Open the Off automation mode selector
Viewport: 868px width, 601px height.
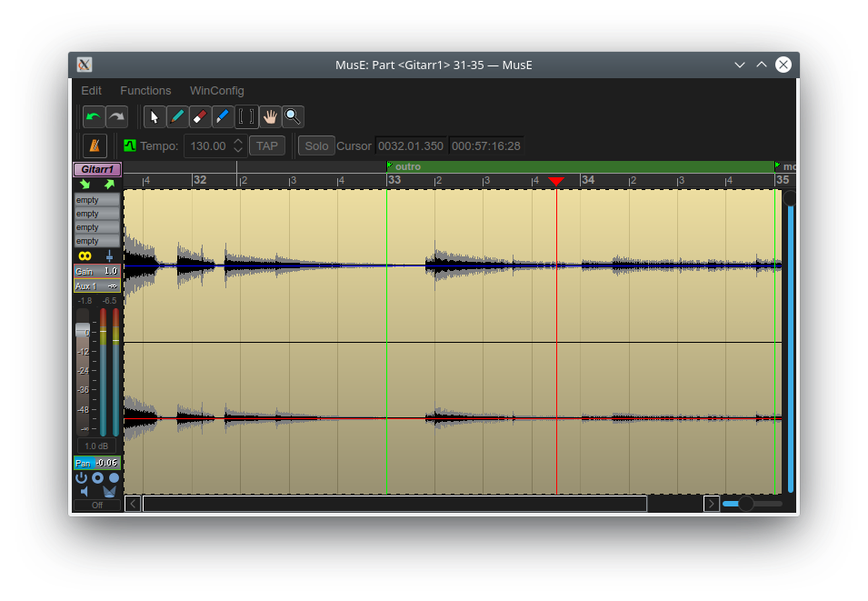(x=96, y=505)
